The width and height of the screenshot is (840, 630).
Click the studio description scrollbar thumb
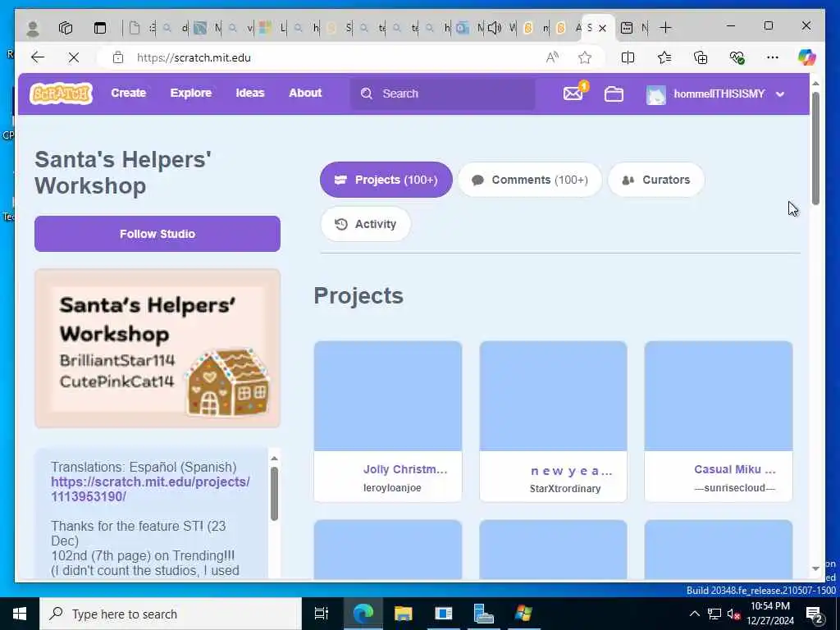pos(274,493)
